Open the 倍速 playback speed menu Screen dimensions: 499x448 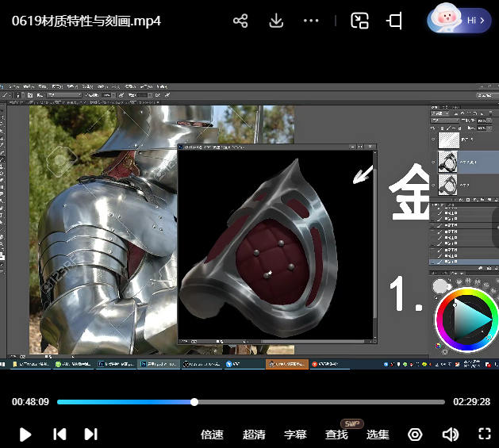(x=212, y=435)
